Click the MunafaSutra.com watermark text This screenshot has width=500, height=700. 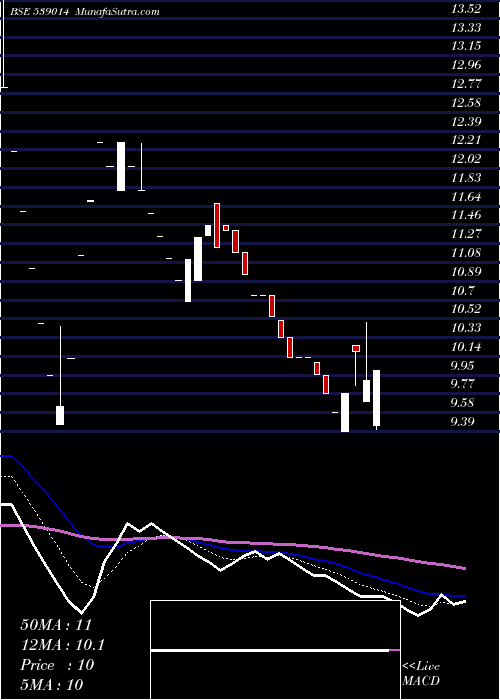pos(118,12)
